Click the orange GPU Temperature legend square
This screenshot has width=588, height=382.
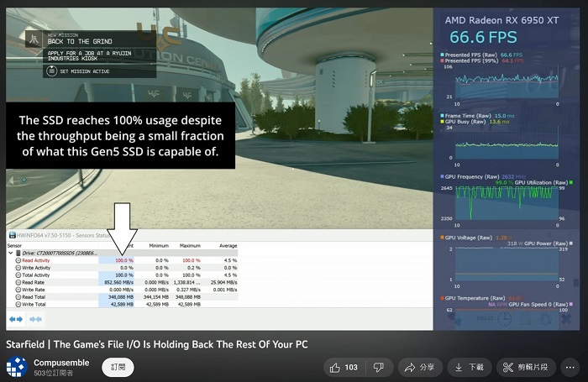(442, 298)
